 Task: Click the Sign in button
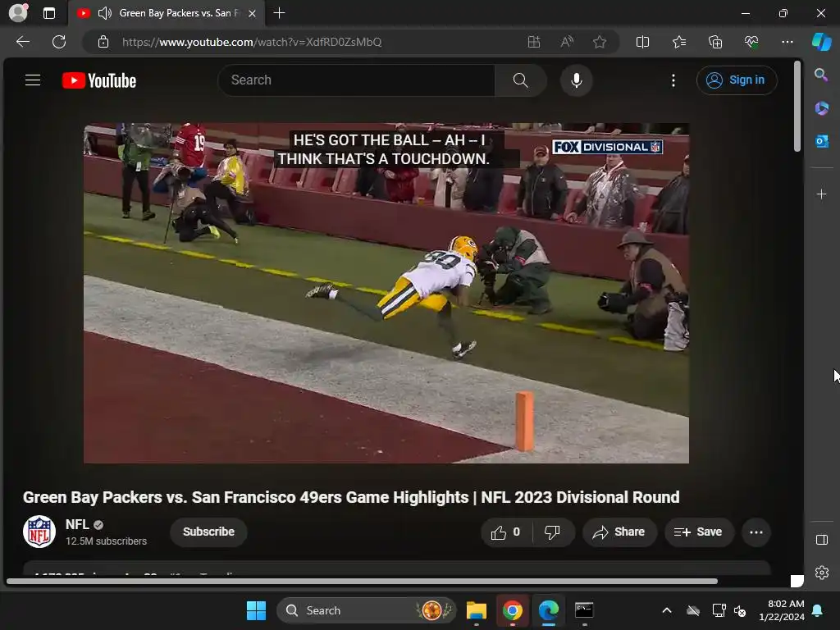click(737, 80)
